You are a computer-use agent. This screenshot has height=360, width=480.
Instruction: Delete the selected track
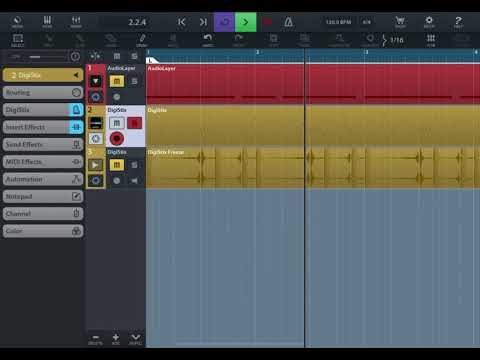tap(95, 339)
